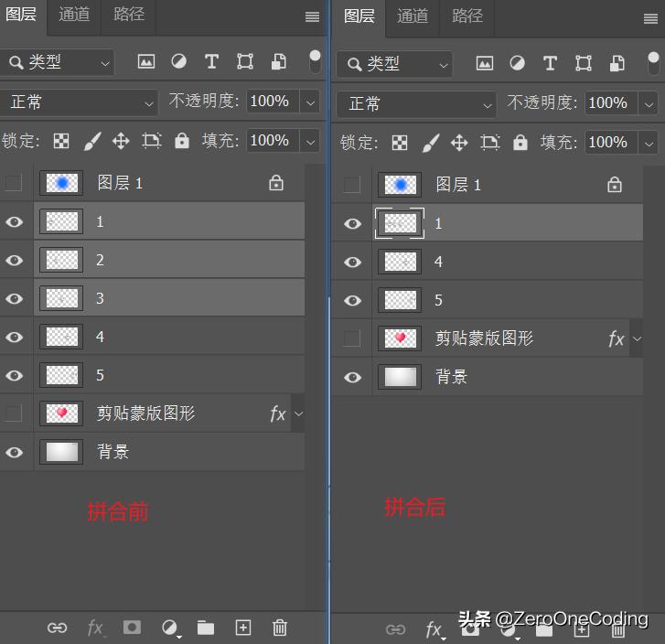Screen dimensions: 665x644
Task: Select layer 4 row in right panel
Action: click(x=508, y=262)
